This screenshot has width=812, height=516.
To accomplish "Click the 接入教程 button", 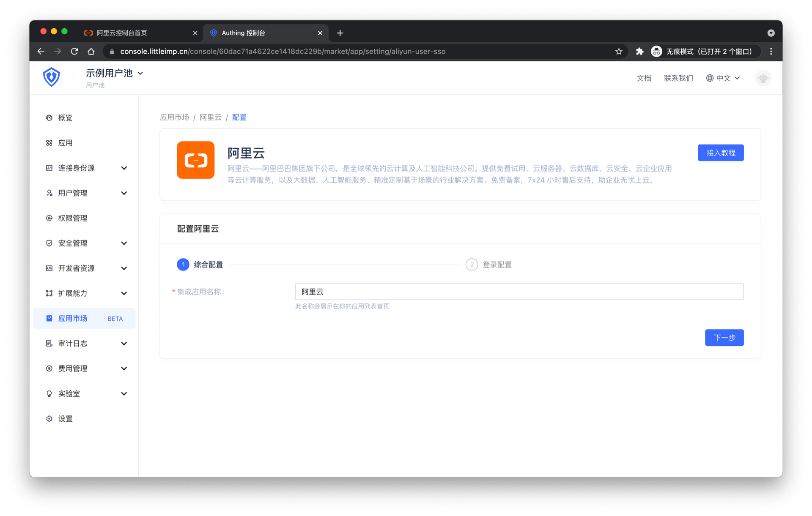I will pyautogui.click(x=720, y=153).
